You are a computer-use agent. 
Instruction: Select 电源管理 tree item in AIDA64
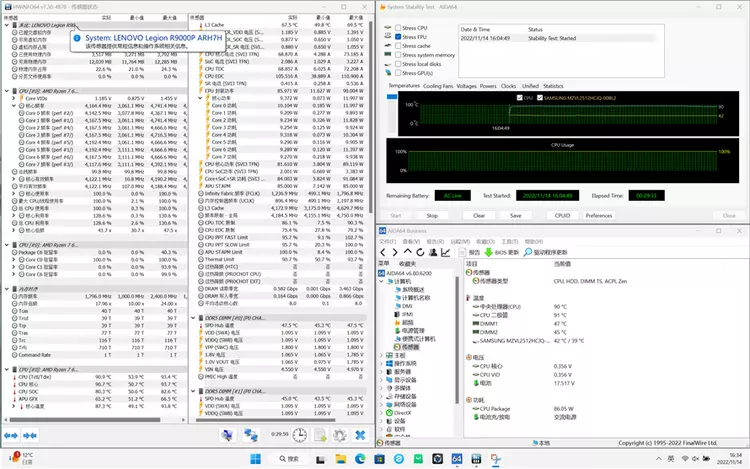[409, 330]
